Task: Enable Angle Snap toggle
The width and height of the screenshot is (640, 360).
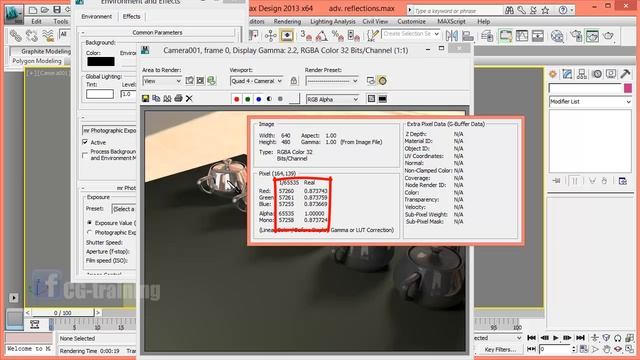Action: tap(322, 36)
